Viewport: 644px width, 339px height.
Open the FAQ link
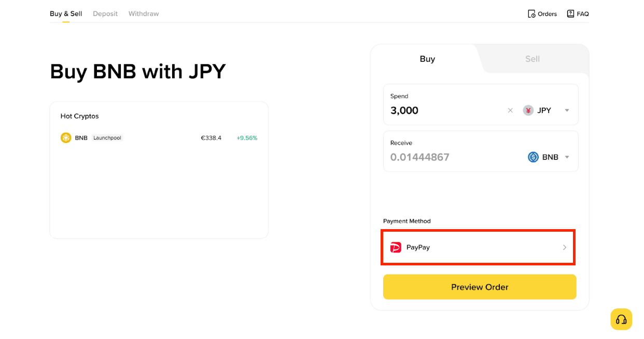coord(583,14)
